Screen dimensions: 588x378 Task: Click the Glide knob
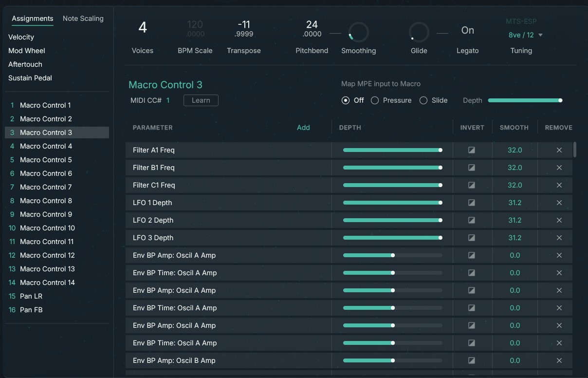pos(419,33)
